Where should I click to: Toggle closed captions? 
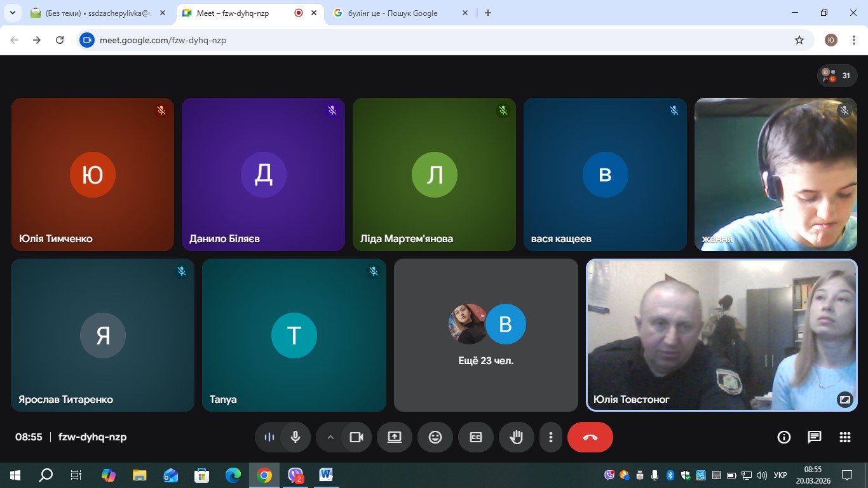coord(476,437)
